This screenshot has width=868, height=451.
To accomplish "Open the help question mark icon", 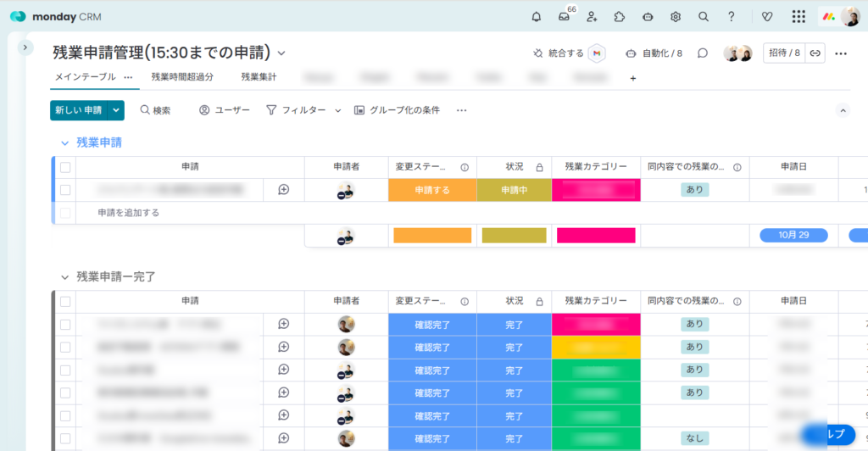I will [732, 16].
